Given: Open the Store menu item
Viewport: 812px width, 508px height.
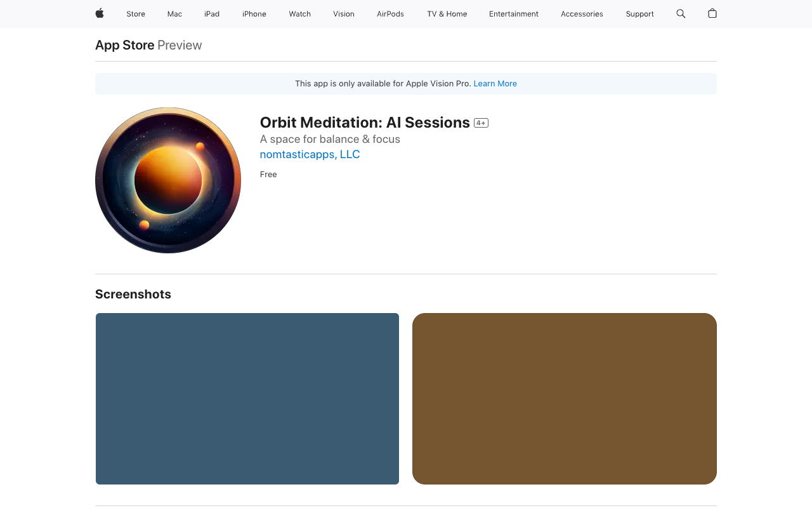Looking at the screenshot, I should click(x=136, y=14).
